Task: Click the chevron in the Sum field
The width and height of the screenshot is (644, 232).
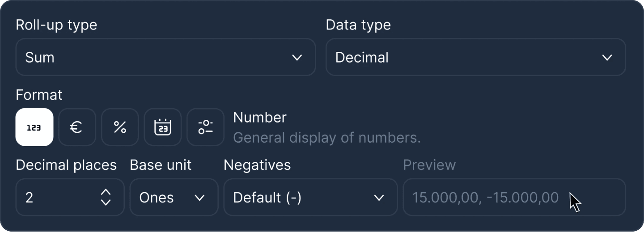Action: (297, 57)
